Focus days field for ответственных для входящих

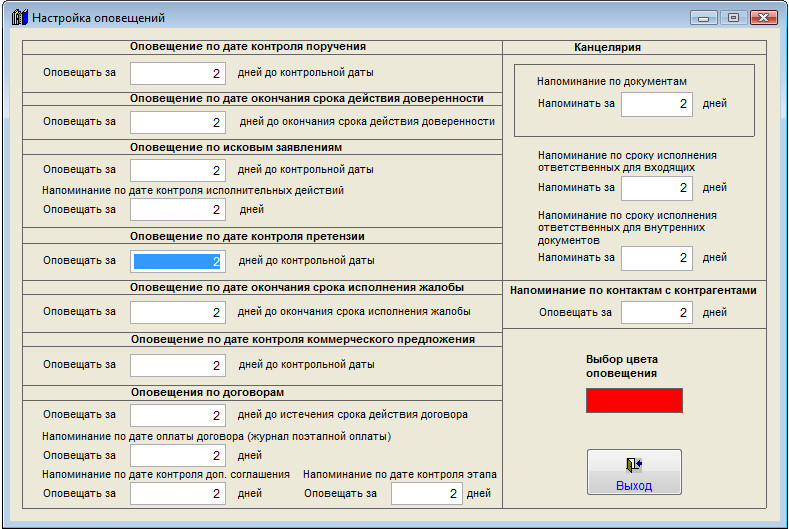click(x=657, y=188)
